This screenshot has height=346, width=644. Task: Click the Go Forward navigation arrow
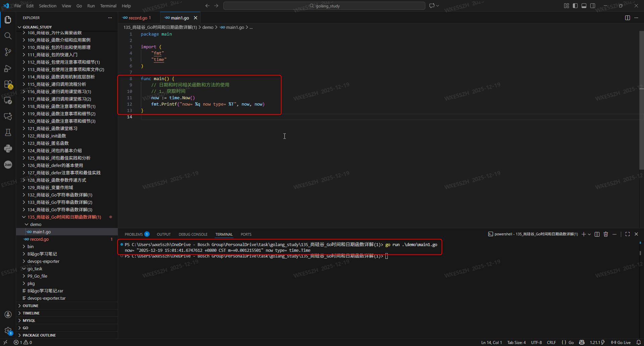pyautogui.click(x=216, y=6)
